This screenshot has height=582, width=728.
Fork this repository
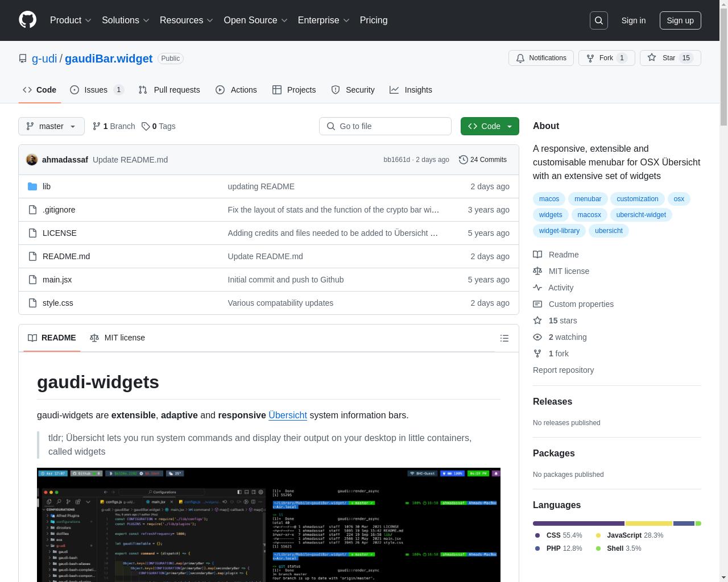[606, 58]
